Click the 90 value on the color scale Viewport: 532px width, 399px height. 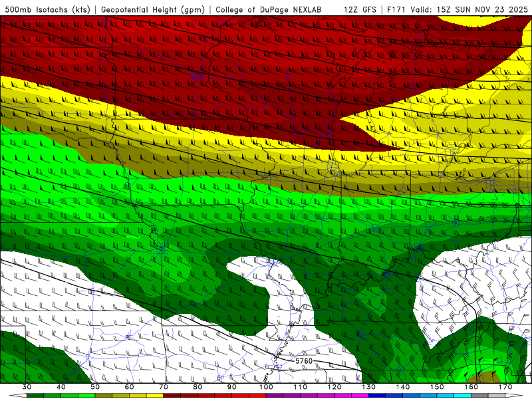pyautogui.click(x=231, y=387)
